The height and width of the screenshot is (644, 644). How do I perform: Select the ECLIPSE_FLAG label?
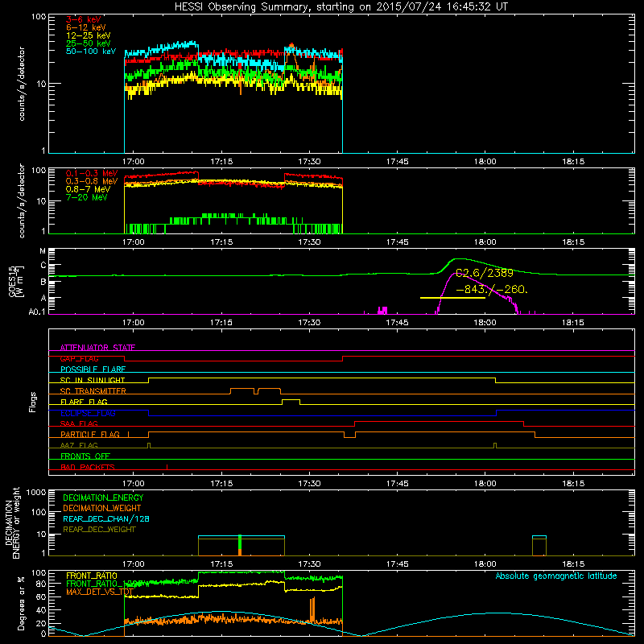[88, 413]
